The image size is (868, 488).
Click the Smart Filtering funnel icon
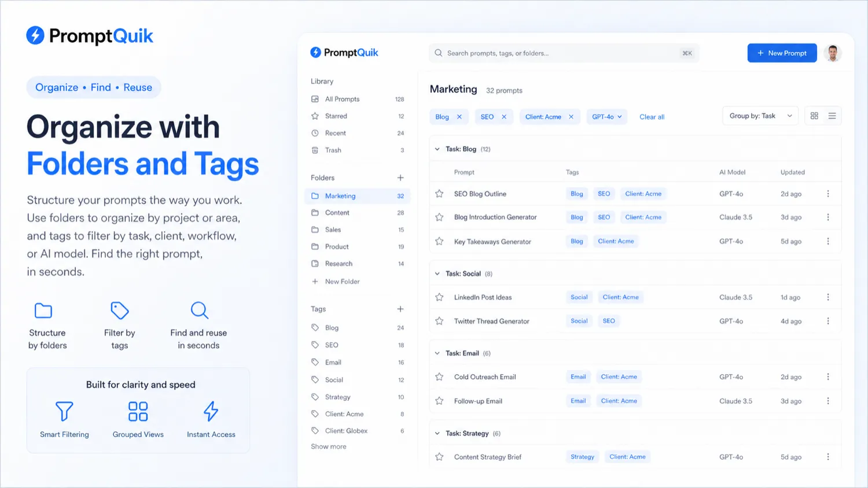(x=64, y=411)
